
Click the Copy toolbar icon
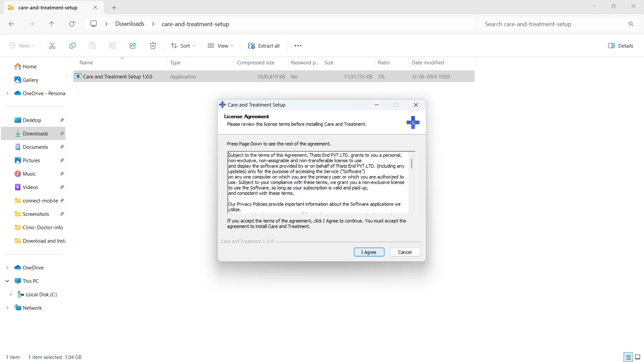click(72, 46)
